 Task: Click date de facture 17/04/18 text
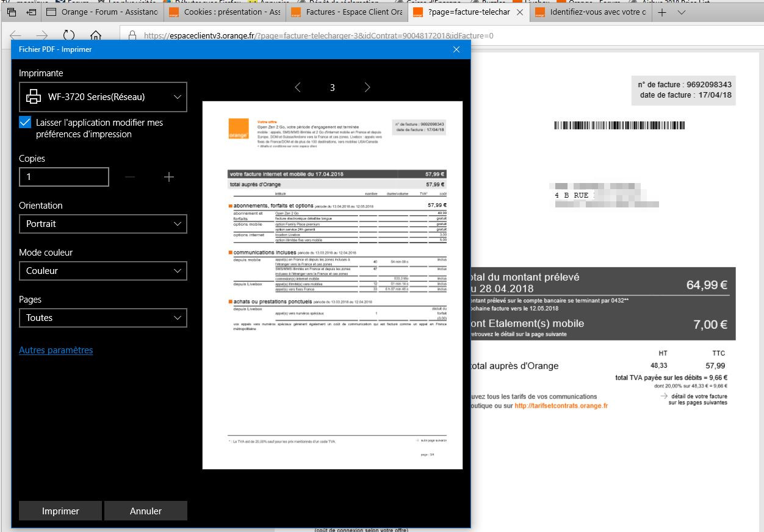coord(686,95)
